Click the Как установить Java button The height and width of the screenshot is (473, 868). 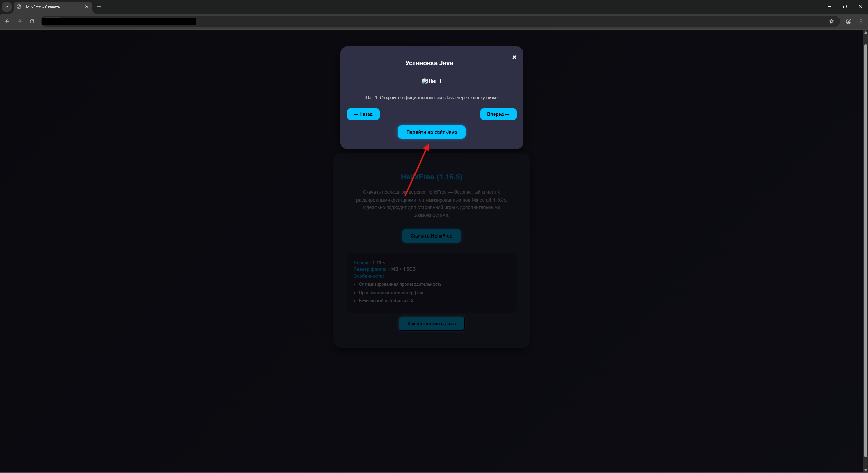[x=431, y=324]
